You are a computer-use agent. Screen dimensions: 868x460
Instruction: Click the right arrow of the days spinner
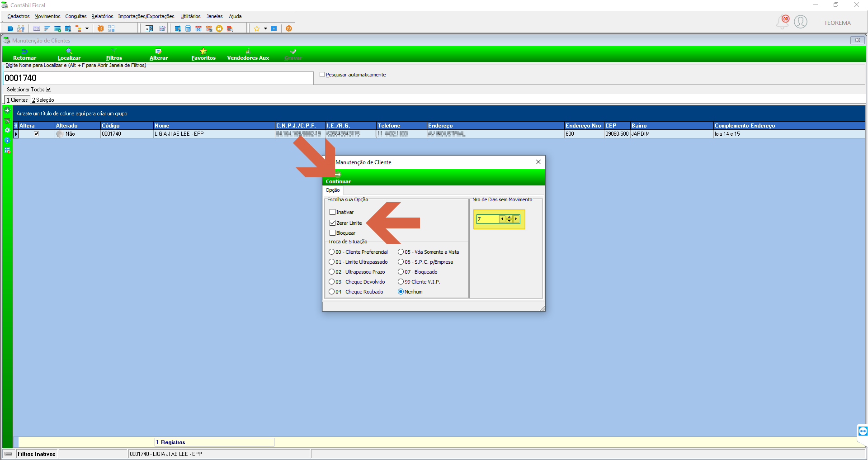(x=516, y=219)
